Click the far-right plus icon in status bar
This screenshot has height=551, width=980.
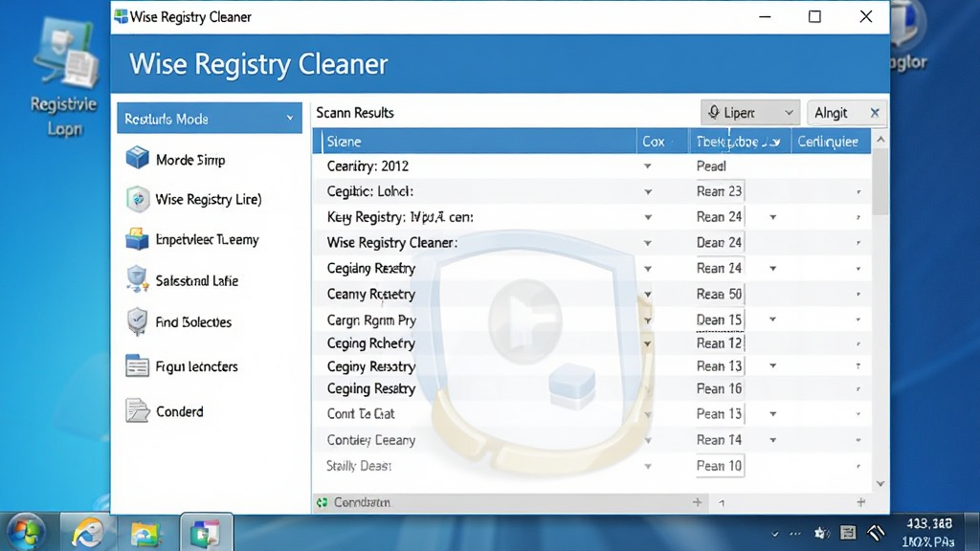(861, 501)
